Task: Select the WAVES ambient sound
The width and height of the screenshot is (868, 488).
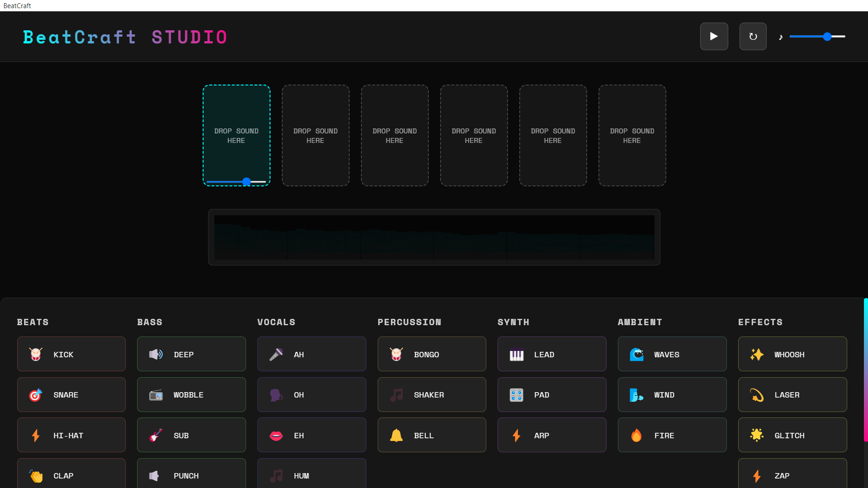Action: (x=672, y=354)
